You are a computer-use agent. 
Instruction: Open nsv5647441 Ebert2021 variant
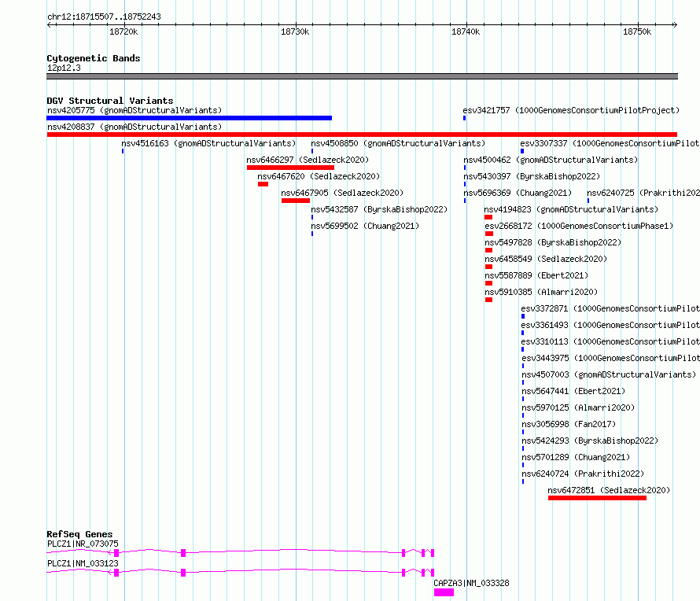[x=573, y=391]
